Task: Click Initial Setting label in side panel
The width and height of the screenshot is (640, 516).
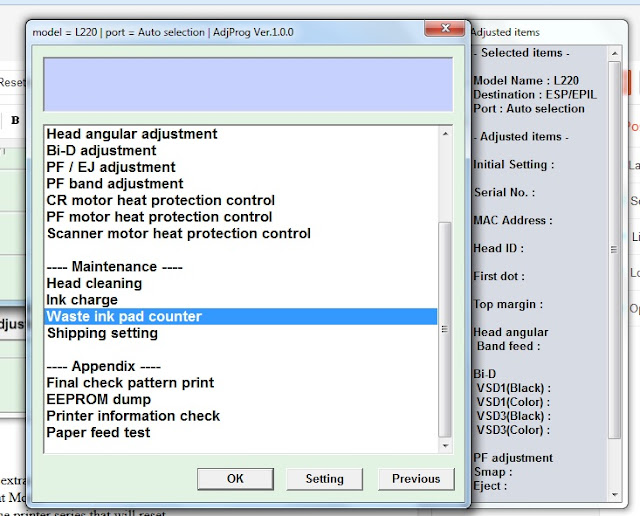Action: click(x=513, y=165)
